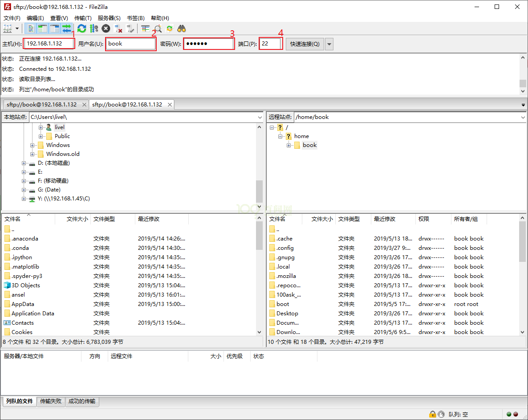Screen dimensions: 528x420
Task: Open the 文件(F) menu
Action: 12,18
